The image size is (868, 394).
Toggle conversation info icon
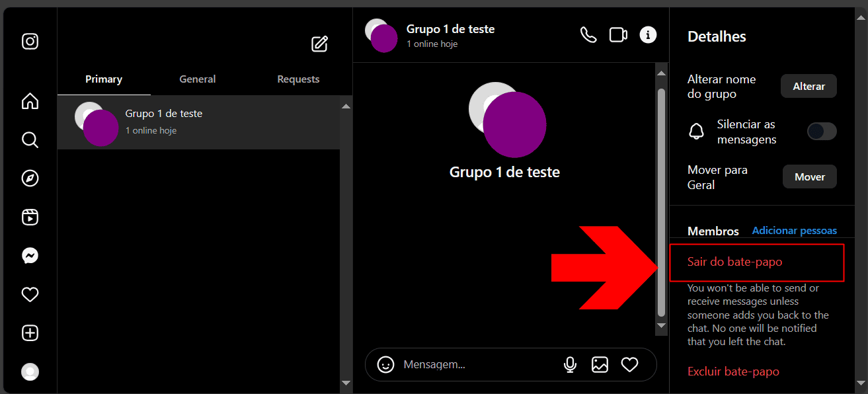[x=649, y=35]
